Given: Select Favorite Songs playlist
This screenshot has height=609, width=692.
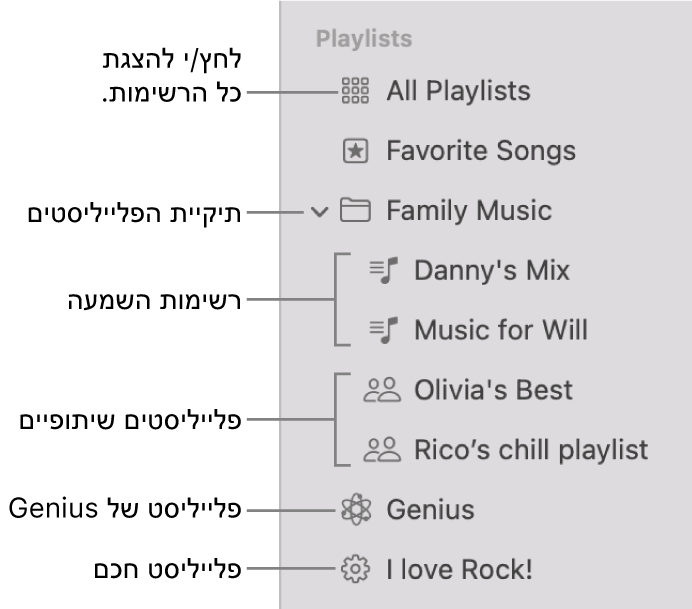Looking at the screenshot, I should tap(481, 152).
